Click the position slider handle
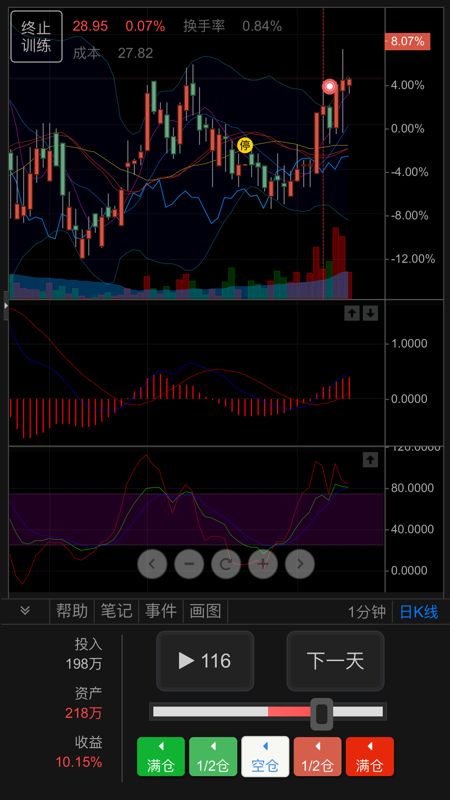Screen dimensions: 450x800 (322, 714)
